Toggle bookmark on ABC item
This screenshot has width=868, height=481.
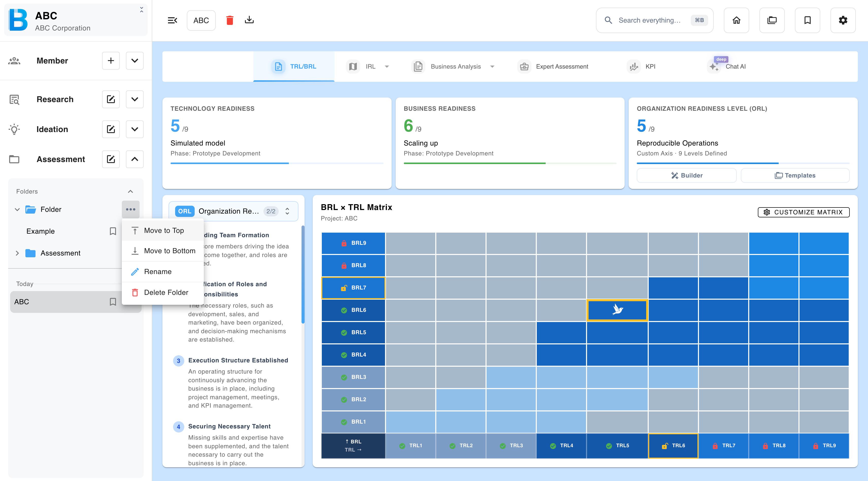(113, 302)
